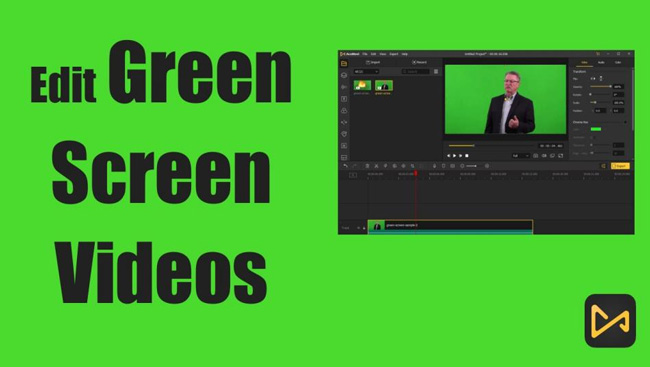Open the media filter dropdown
The image size is (650, 367).
tap(366, 72)
